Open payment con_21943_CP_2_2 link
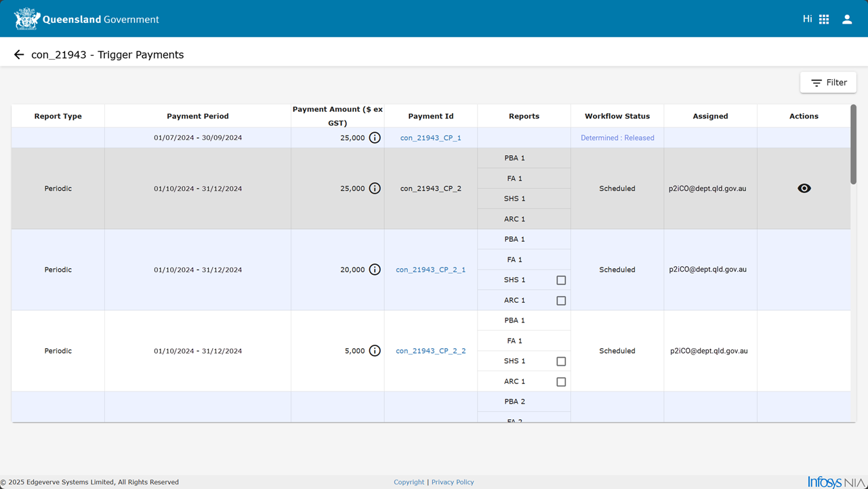The width and height of the screenshot is (868, 489). 431,351
